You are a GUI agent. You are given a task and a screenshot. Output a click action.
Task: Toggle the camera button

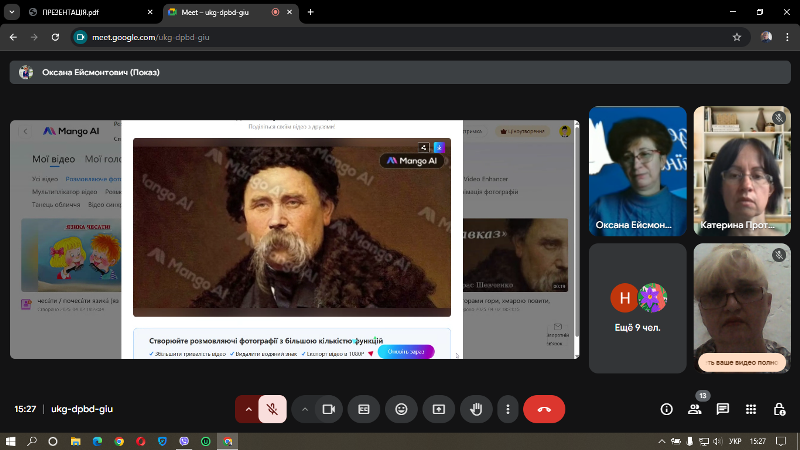click(x=329, y=409)
